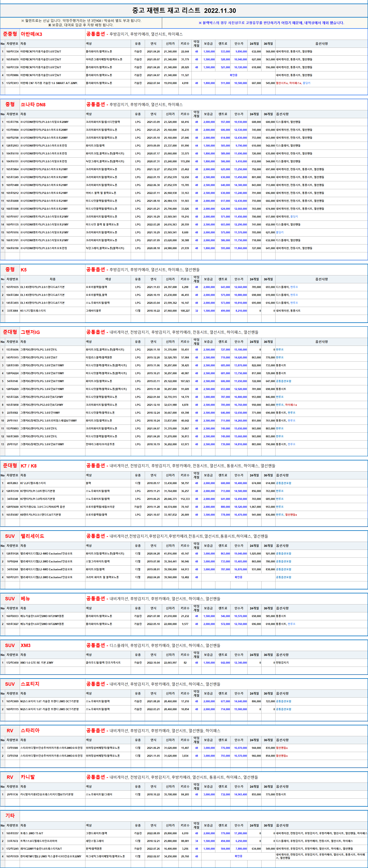Select the '카니발' section heading

coord(28,777)
